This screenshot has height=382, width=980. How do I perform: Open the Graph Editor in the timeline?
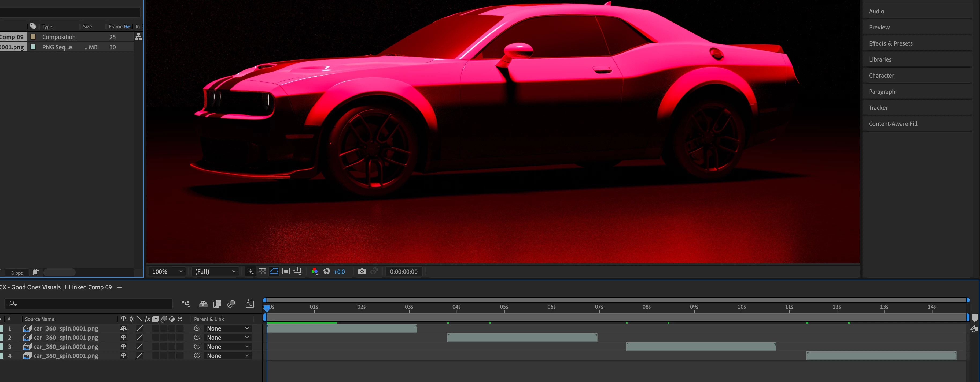click(x=250, y=304)
